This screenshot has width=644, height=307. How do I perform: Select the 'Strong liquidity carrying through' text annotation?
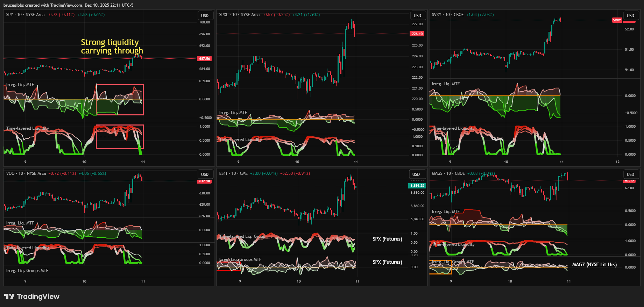click(112, 47)
